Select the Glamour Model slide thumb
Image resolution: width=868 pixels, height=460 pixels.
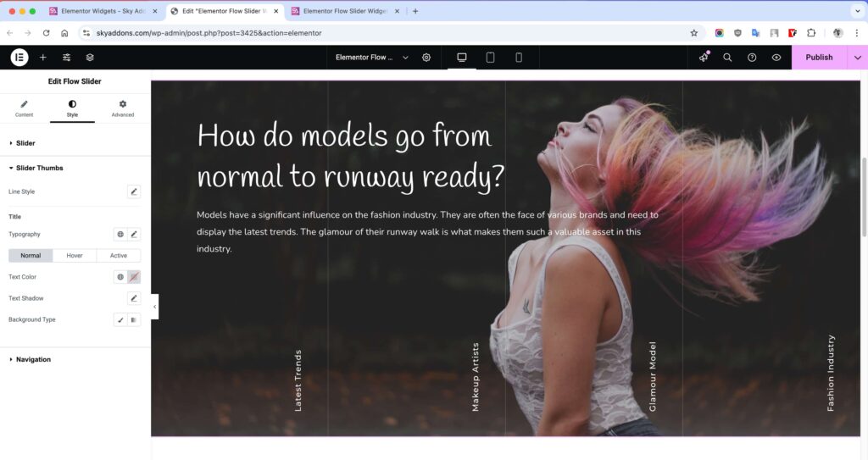[652, 376]
